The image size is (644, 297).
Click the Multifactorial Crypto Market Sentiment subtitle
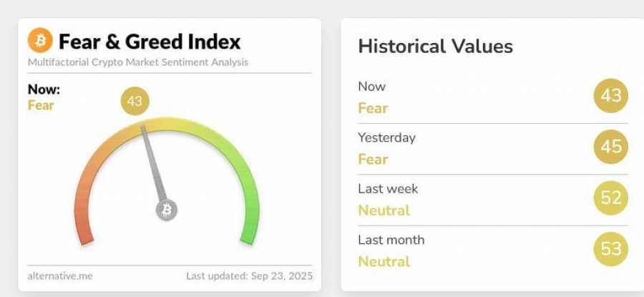(x=138, y=62)
